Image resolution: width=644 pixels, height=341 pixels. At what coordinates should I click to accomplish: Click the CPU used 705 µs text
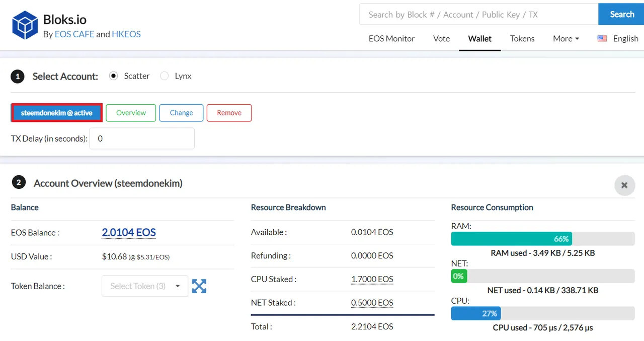point(543,327)
